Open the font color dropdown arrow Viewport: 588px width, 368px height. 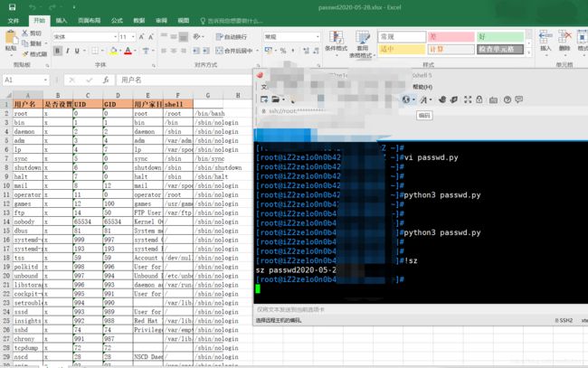tap(135, 51)
